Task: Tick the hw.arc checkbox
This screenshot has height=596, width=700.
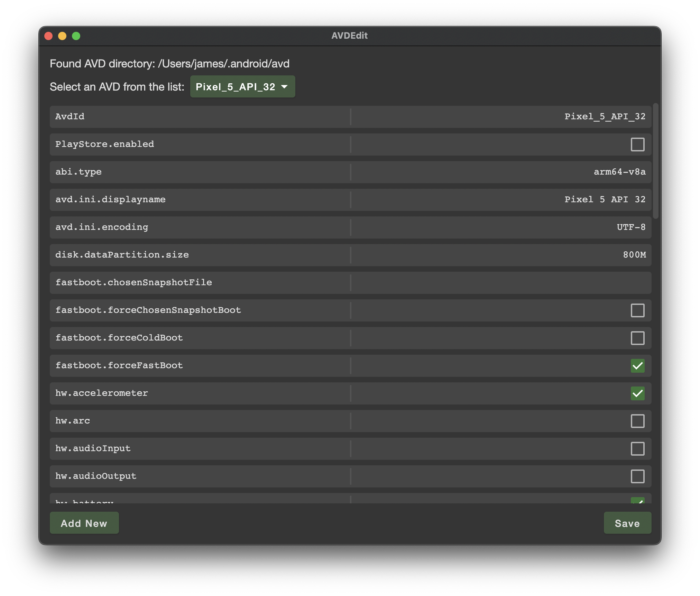Action: pos(637,421)
